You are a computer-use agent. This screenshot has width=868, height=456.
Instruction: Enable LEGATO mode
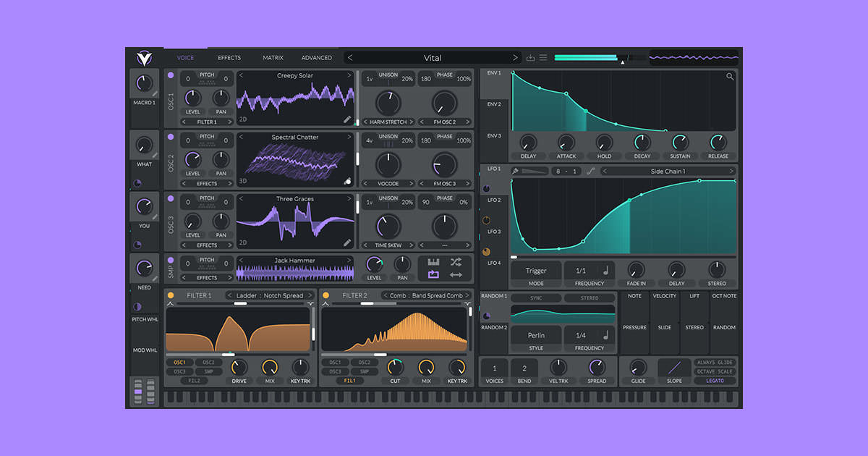[715, 381]
